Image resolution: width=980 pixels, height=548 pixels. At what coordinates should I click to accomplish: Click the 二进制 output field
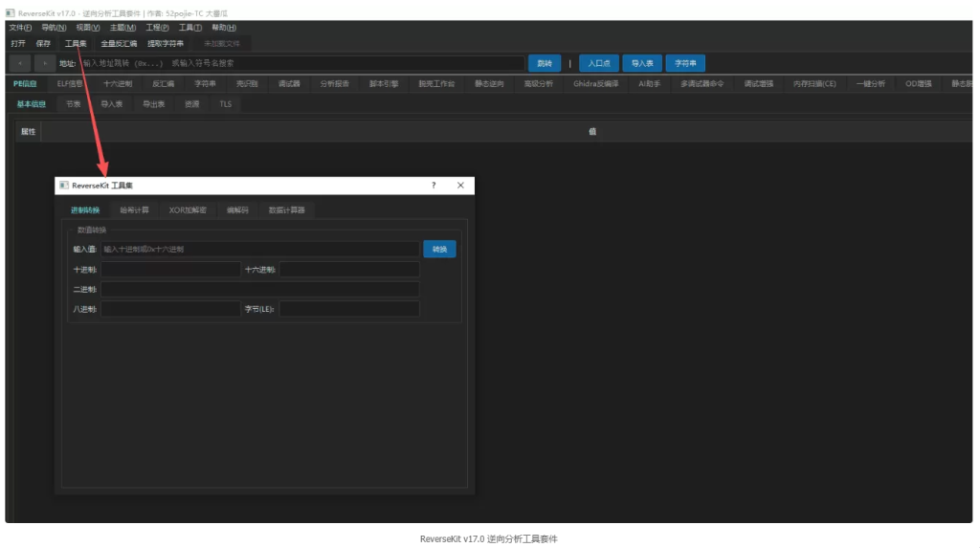[x=260, y=290]
